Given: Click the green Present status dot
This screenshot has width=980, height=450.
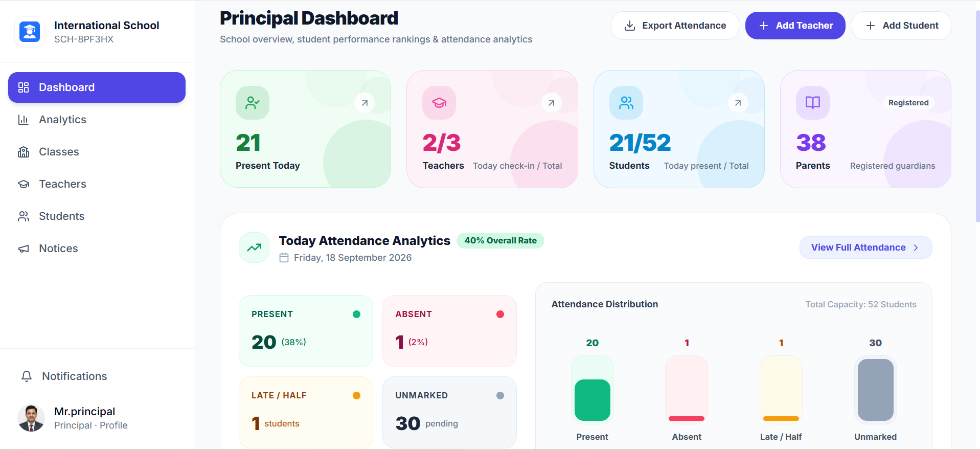Looking at the screenshot, I should [357, 314].
